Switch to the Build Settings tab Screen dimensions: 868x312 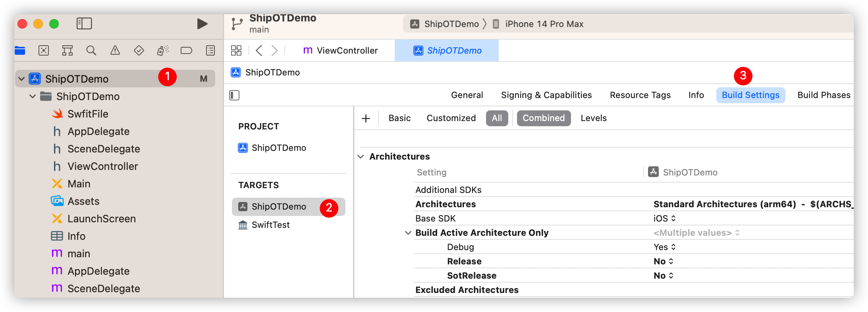tap(750, 95)
